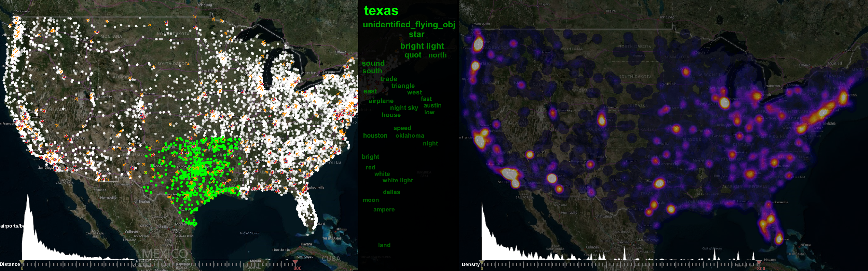Viewport: 868px width, 271px height.
Task: Click the airplane icon beside Cheyenne label
Action: tap(142, 94)
